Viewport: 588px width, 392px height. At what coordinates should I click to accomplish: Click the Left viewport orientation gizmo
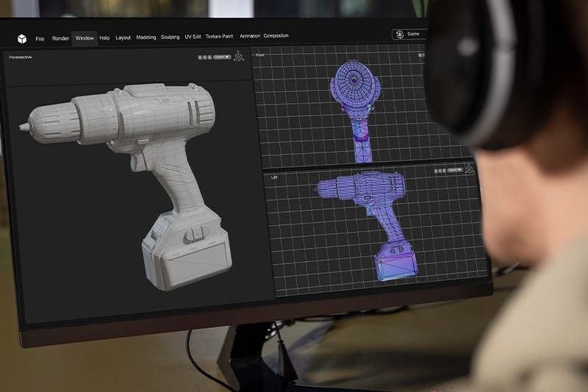pyautogui.click(x=469, y=168)
